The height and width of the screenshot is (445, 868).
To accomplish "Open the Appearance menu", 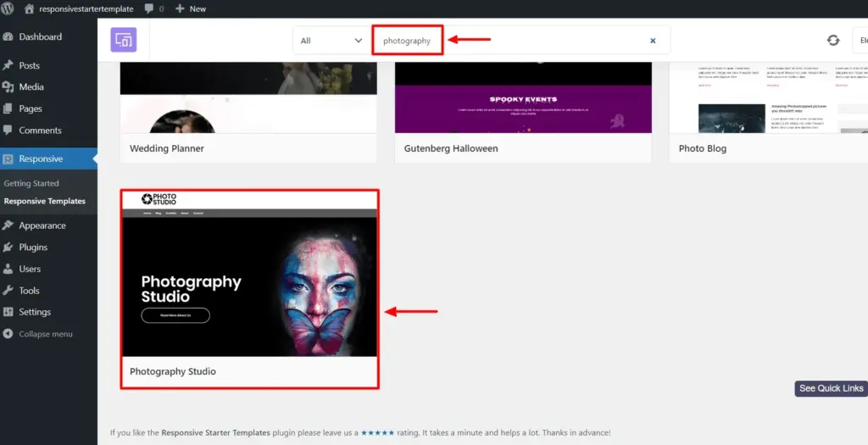I will tap(42, 225).
